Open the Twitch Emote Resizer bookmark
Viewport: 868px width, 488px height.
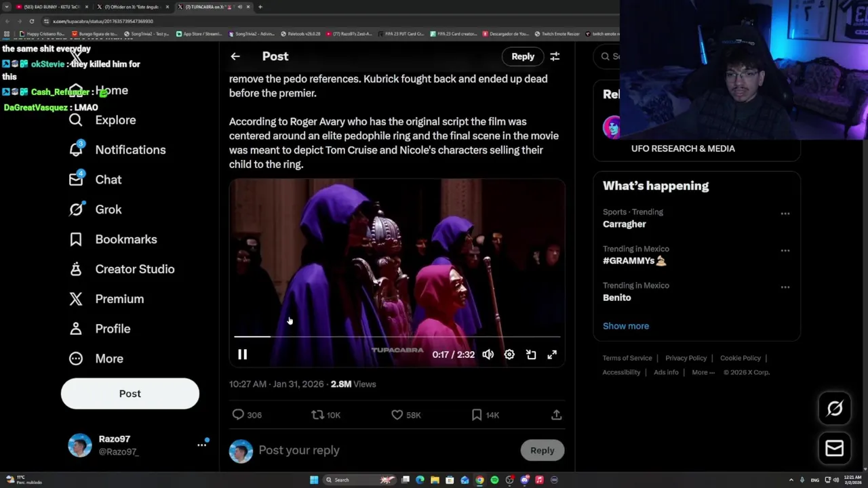(557, 34)
